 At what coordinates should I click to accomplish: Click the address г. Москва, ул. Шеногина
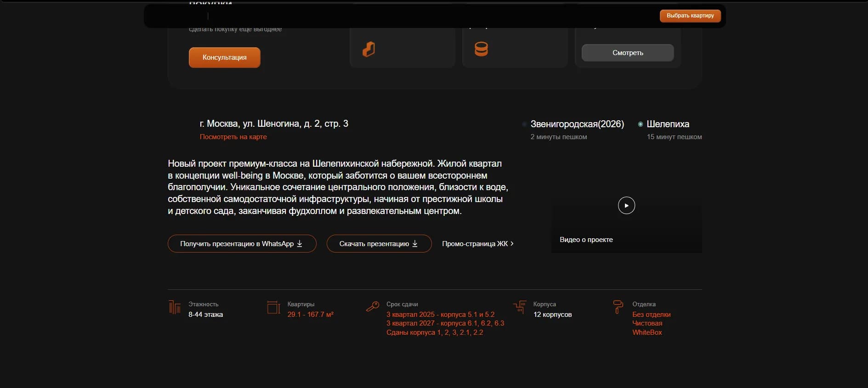274,124
